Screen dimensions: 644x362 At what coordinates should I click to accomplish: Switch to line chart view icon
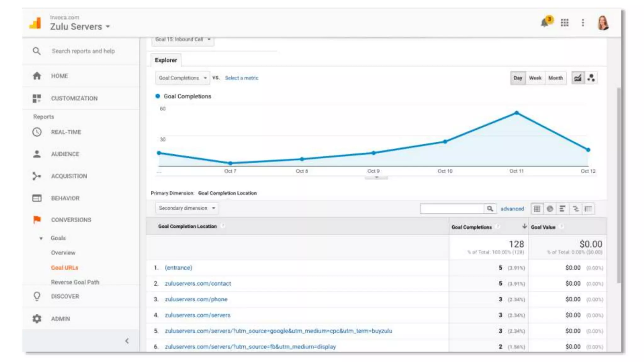point(578,78)
